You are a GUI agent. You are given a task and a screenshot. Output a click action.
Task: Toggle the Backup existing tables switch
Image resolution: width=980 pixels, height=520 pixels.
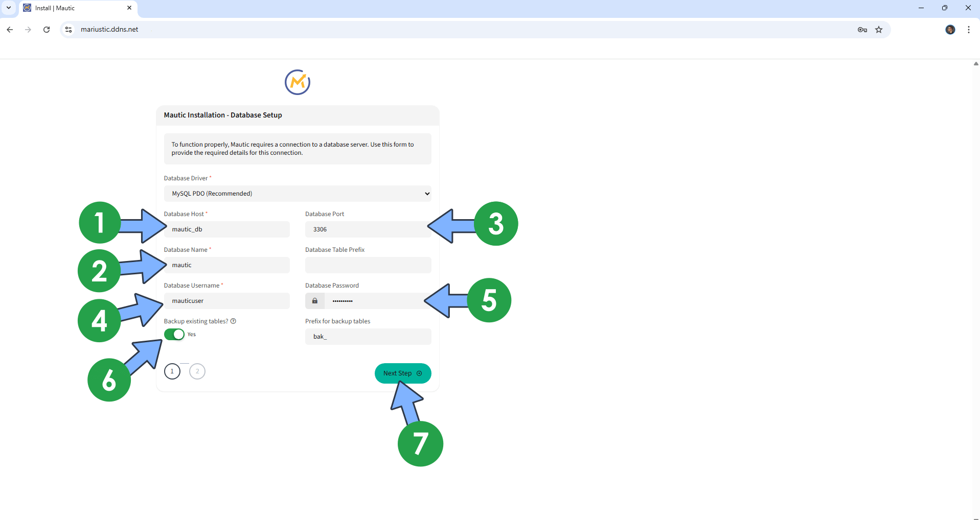174,335
